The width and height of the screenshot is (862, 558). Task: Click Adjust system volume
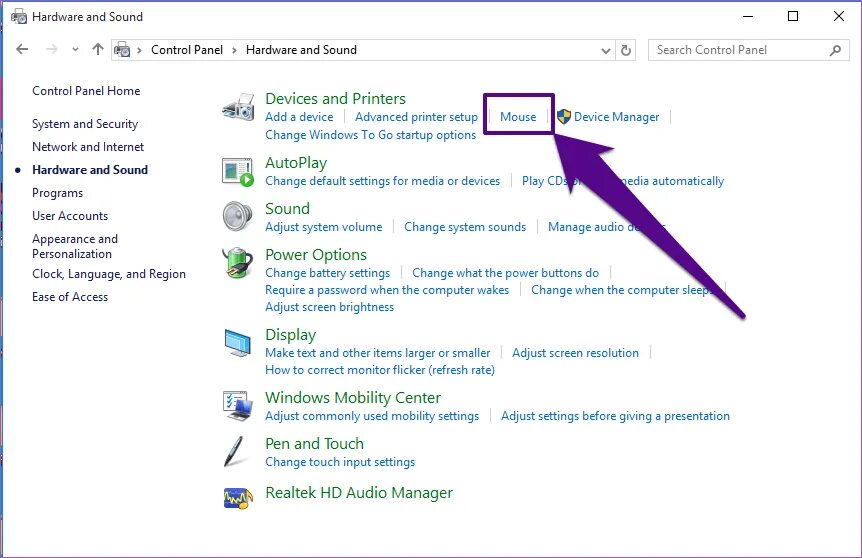click(x=323, y=227)
